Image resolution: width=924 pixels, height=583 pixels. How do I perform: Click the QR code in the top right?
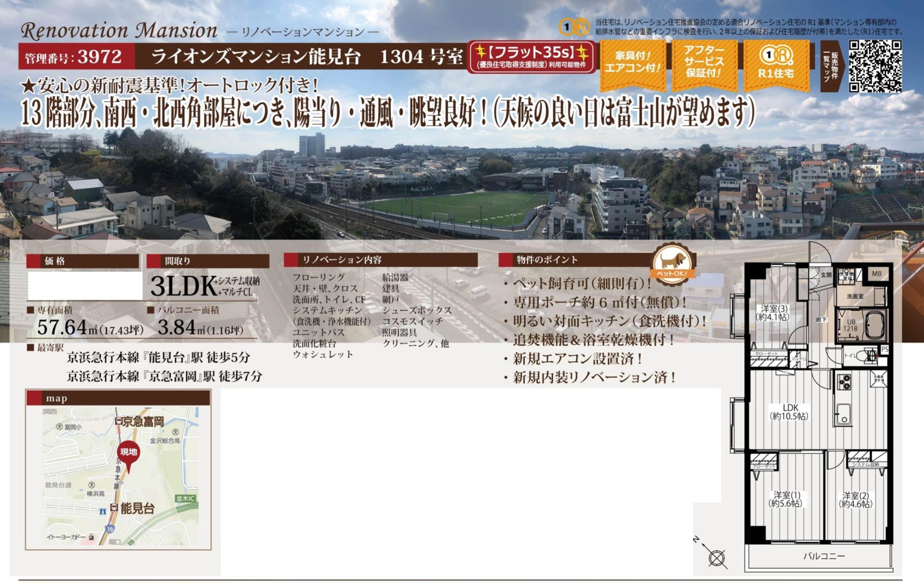coord(875,66)
